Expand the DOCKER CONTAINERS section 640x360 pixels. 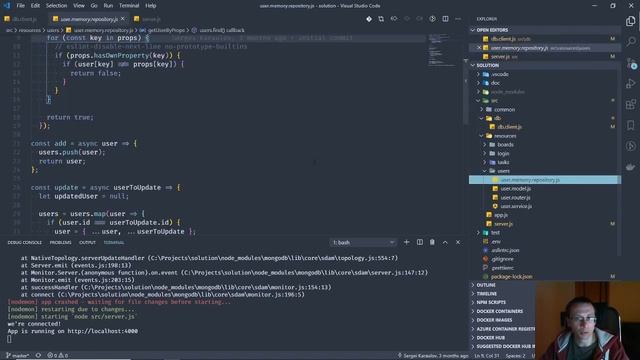[500, 311]
